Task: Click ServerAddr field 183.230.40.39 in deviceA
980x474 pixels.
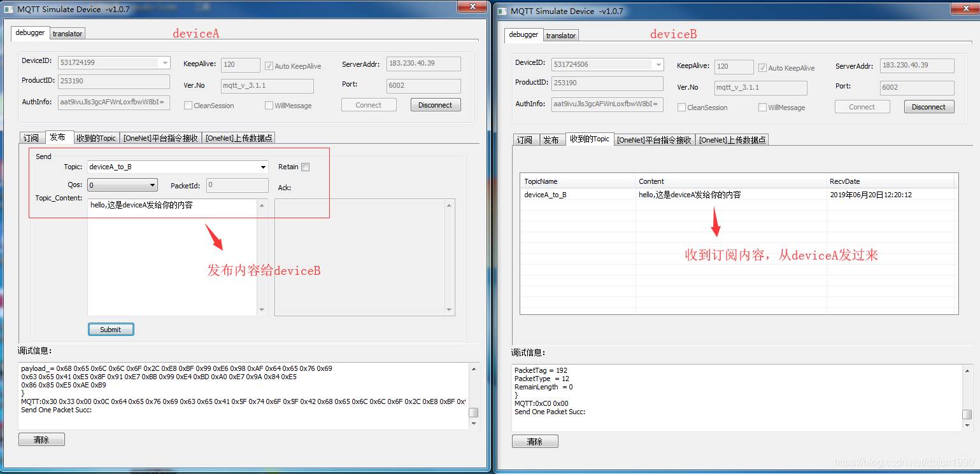Action: 423,64
